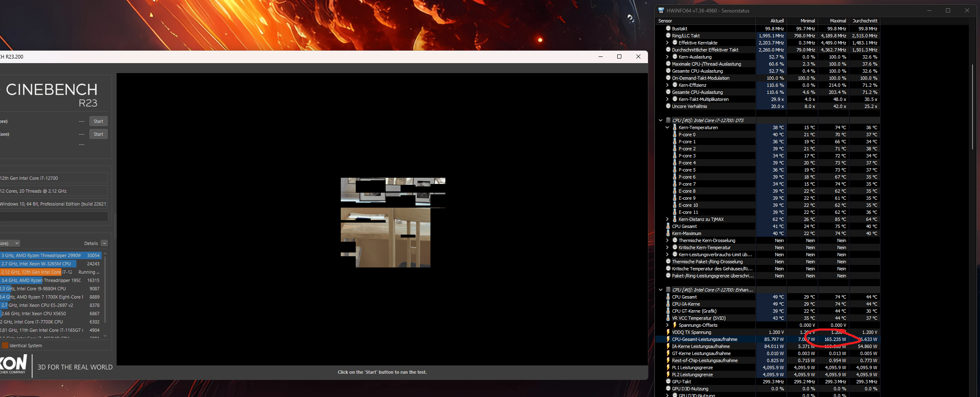Click lightning icon of CPU-Gesamt-Leistungsaufnahme
The width and height of the screenshot is (980, 397).
[668, 339]
